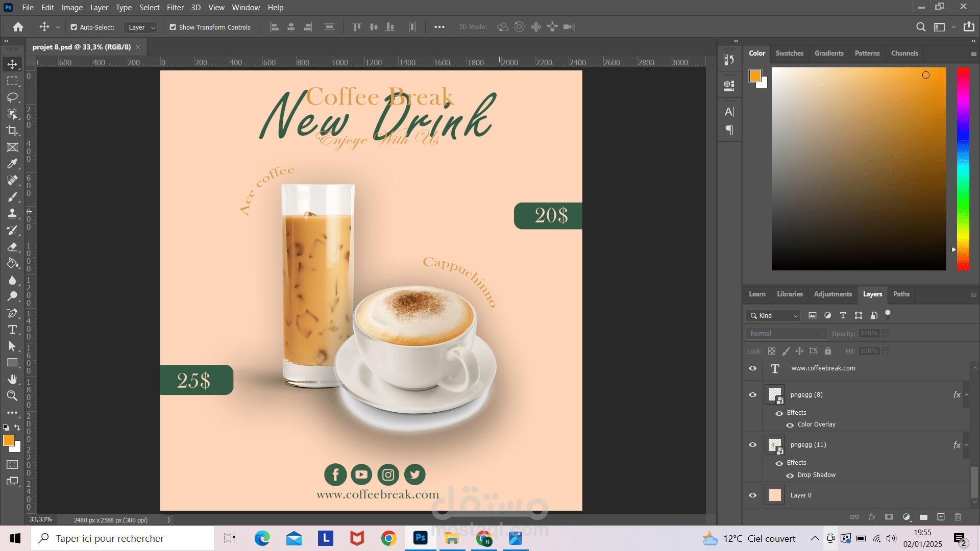Select the Eyedropper tool
Viewport: 980px width, 551px height.
[x=12, y=164]
